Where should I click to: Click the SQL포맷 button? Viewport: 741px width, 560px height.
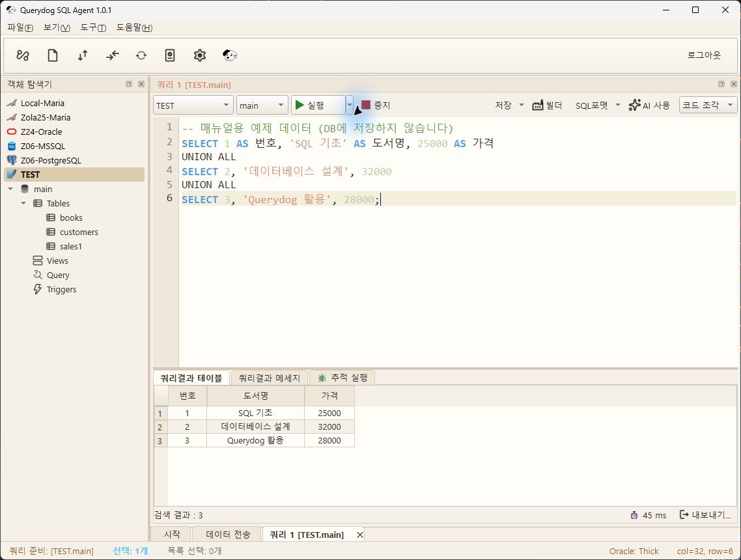tap(592, 105)
